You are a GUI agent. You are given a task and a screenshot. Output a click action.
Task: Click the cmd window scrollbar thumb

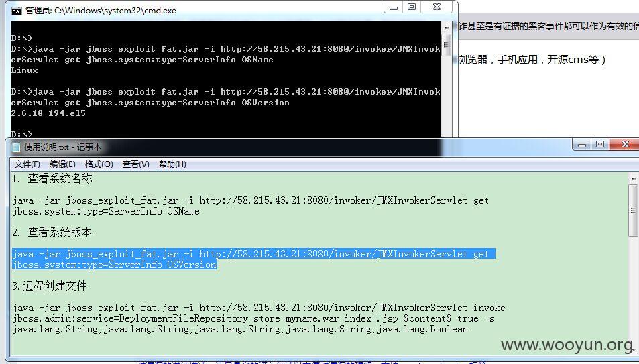tap(447, 44)
